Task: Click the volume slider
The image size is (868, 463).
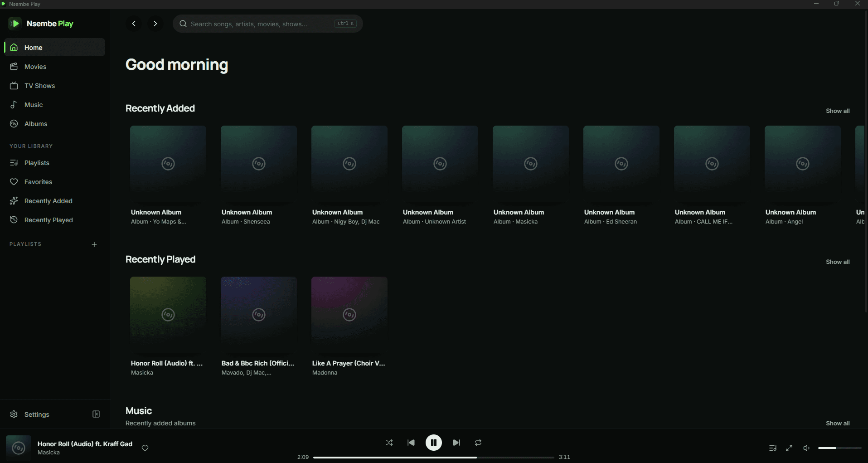Action: [840, 448]
